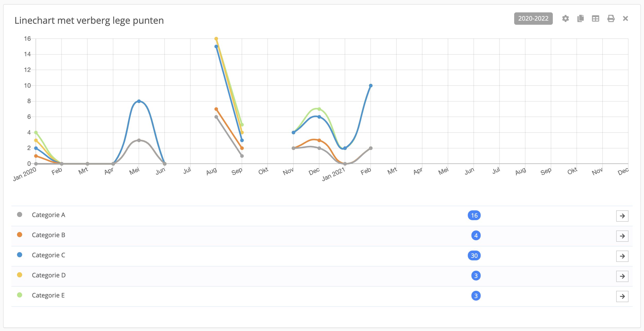The image size is (644, 331).
Task: Toggle Categorie B orange legend dot
Action: pos(20,235)
